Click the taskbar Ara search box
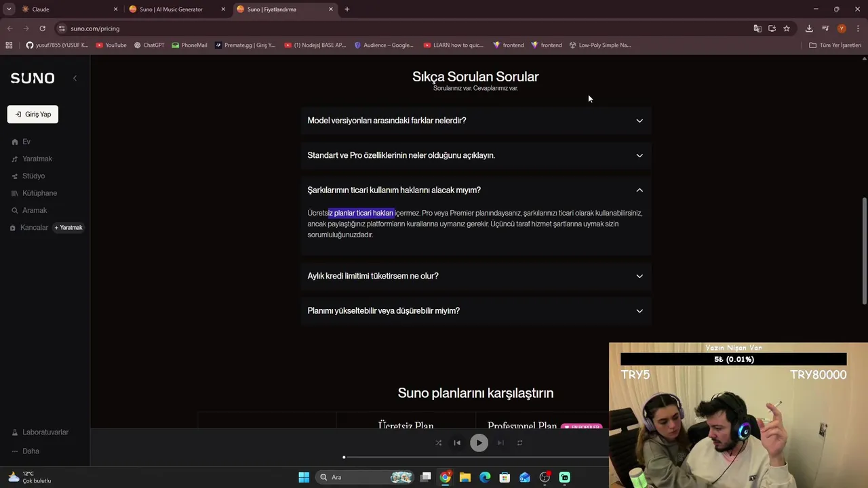The height and width of the screenshot is (488, 868). (366, 477)
